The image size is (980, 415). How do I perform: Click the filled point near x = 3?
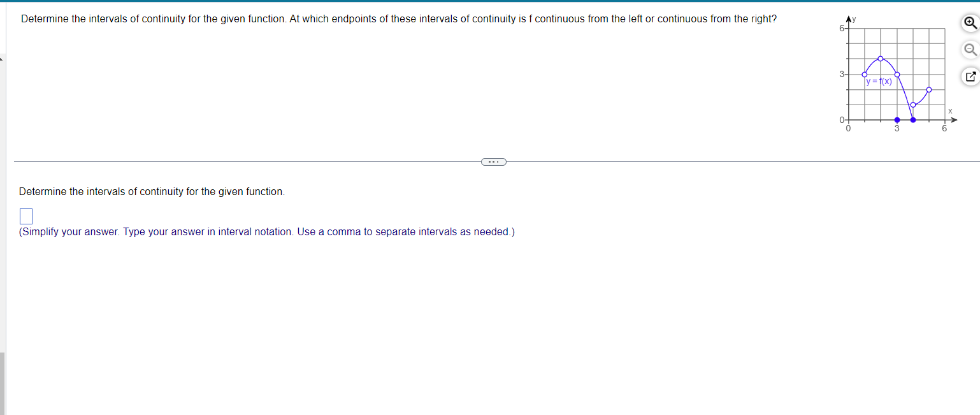coord(898,119)
